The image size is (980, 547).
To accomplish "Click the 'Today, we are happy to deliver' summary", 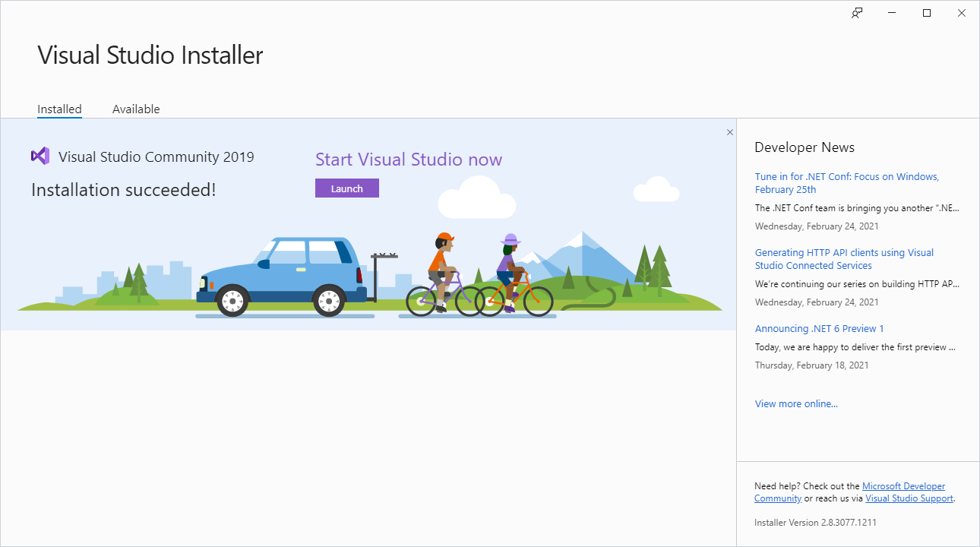I will tap(855, 347).
